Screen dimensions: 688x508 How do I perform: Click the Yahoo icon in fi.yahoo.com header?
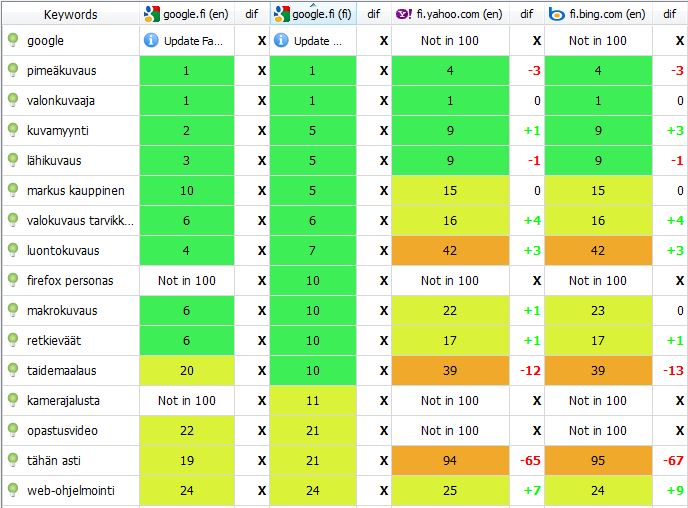[x=402, y=14]
